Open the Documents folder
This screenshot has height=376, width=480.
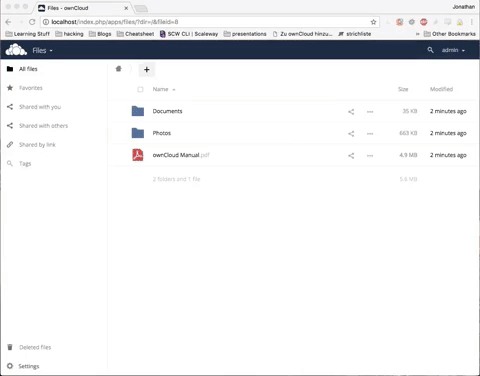click(167, 111)
